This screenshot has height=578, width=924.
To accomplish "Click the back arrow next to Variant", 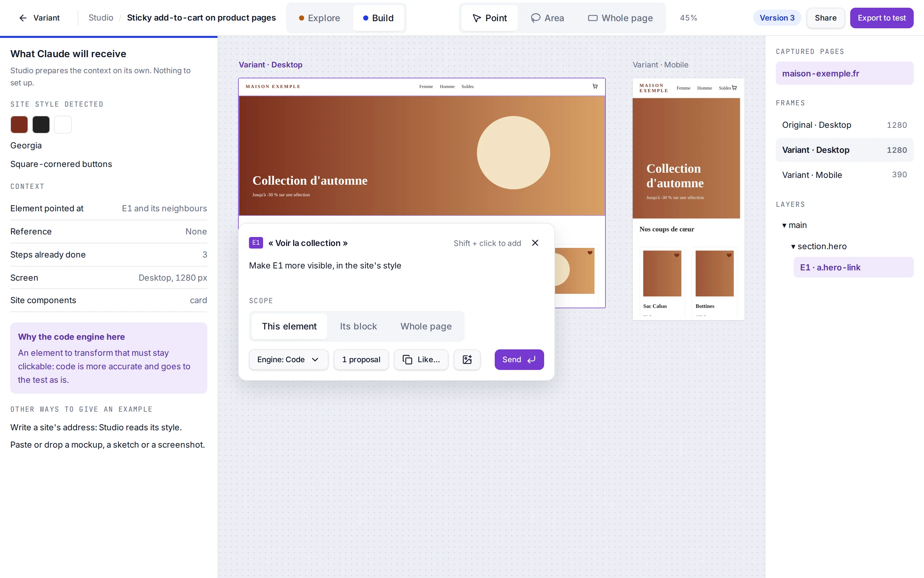I will 23,18.
